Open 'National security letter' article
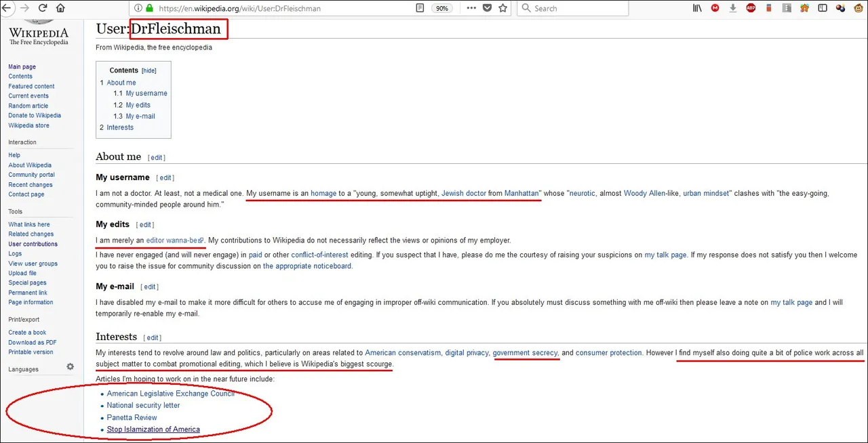This screenshot has height=443, width=868. (x=143, y=405)
